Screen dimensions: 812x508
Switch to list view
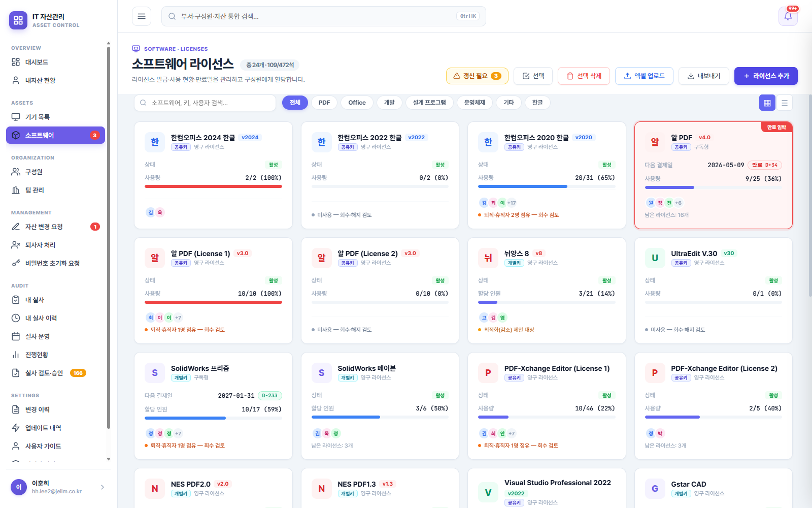(785, 103)
